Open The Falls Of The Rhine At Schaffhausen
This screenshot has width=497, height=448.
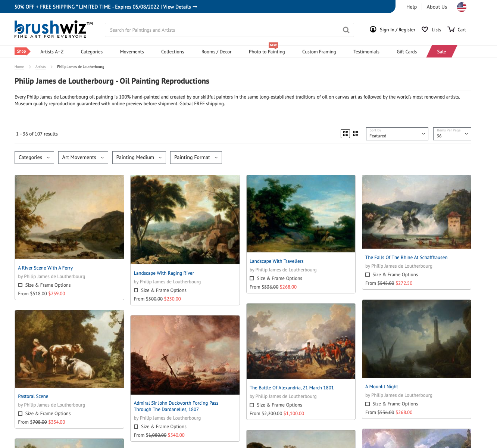pos(406,258)
